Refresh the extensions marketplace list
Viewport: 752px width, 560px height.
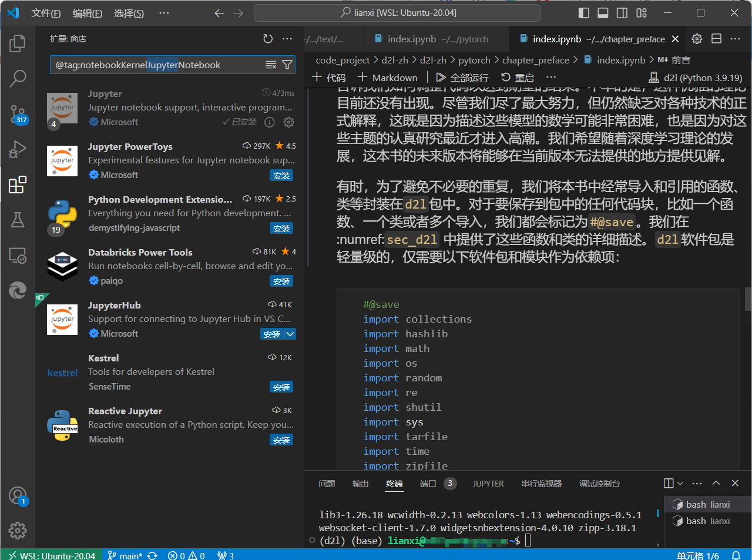click(x=268, y=39)
